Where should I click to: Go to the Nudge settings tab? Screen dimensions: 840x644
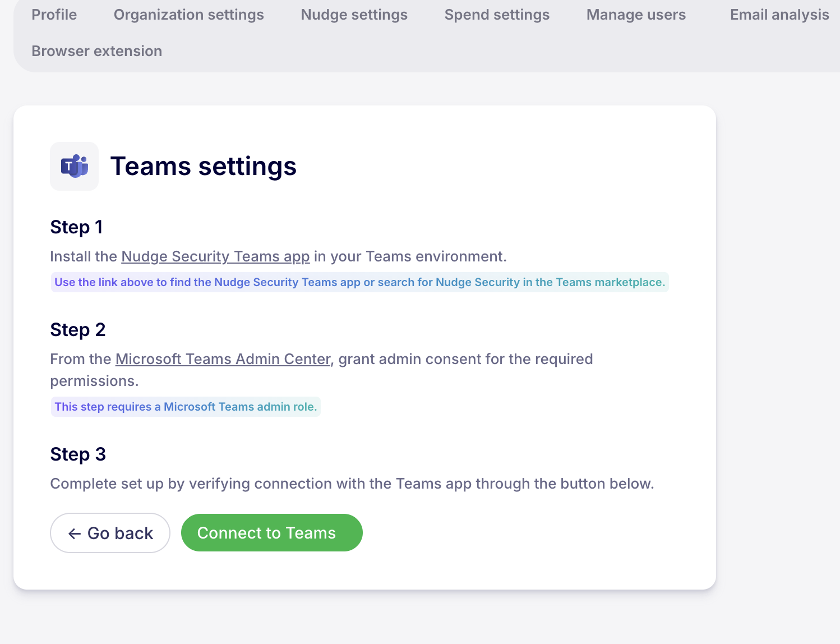click(354, 15)
